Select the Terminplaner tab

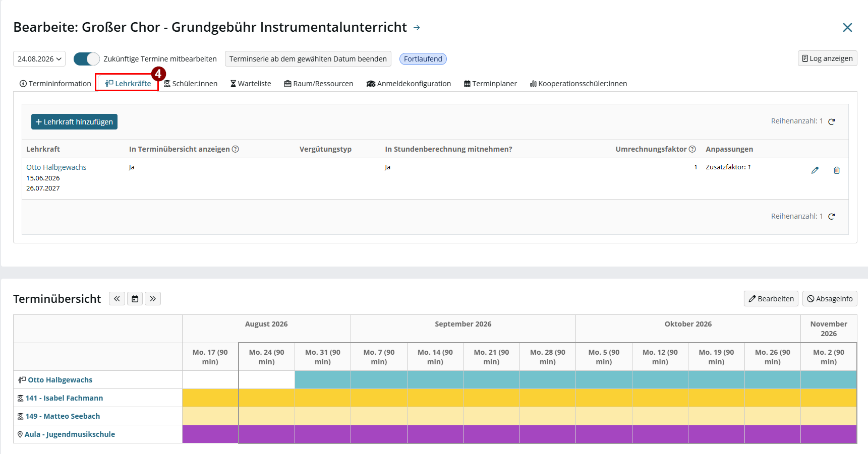click(x=490, y=84)
